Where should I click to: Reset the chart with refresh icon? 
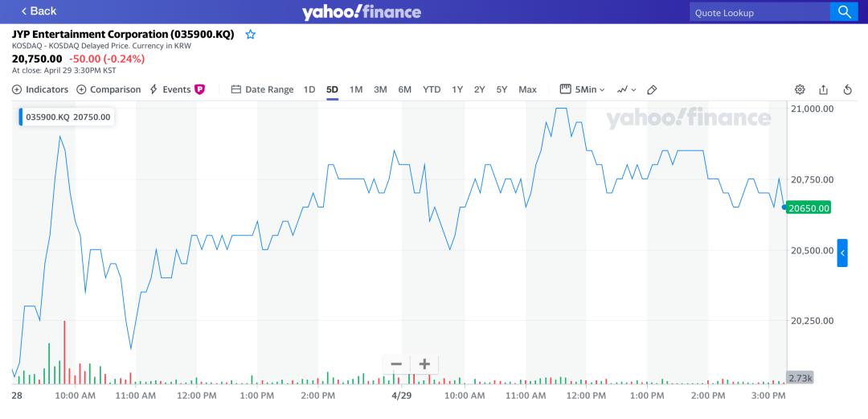847,89
